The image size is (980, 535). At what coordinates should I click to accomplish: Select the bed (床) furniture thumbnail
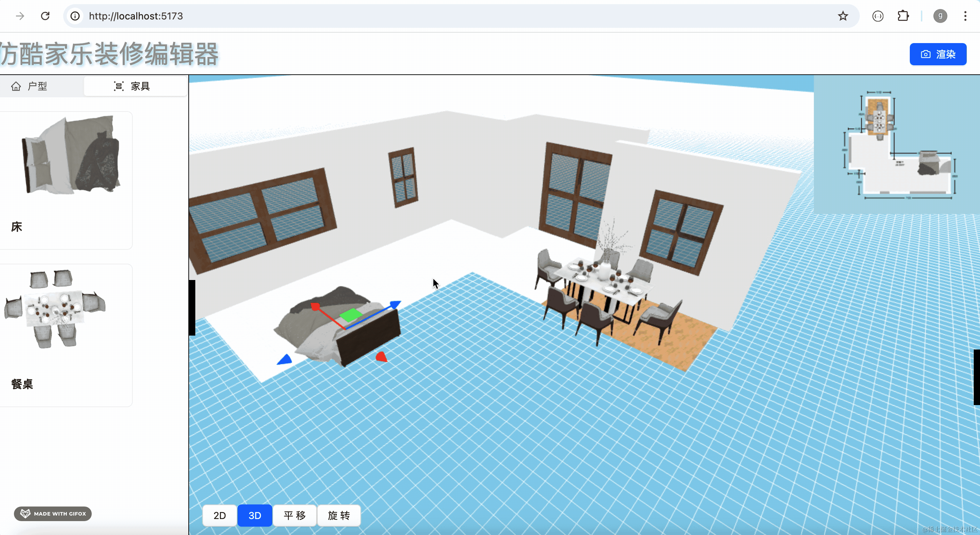[x=71, y=155]
